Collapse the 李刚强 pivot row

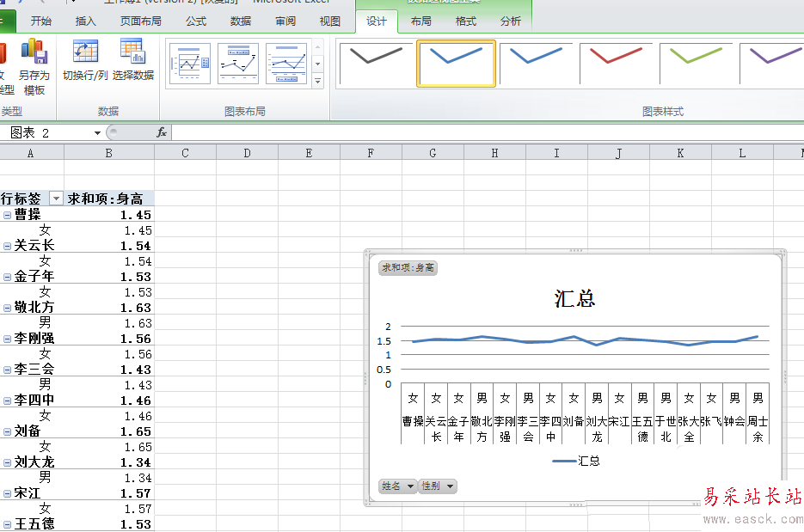click(x=7, y=339)
